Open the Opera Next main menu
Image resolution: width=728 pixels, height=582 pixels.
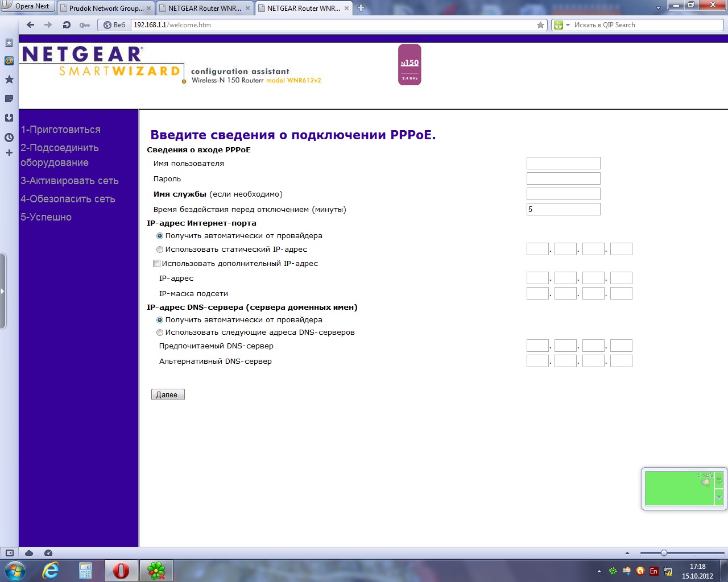(x=27, y=6)
